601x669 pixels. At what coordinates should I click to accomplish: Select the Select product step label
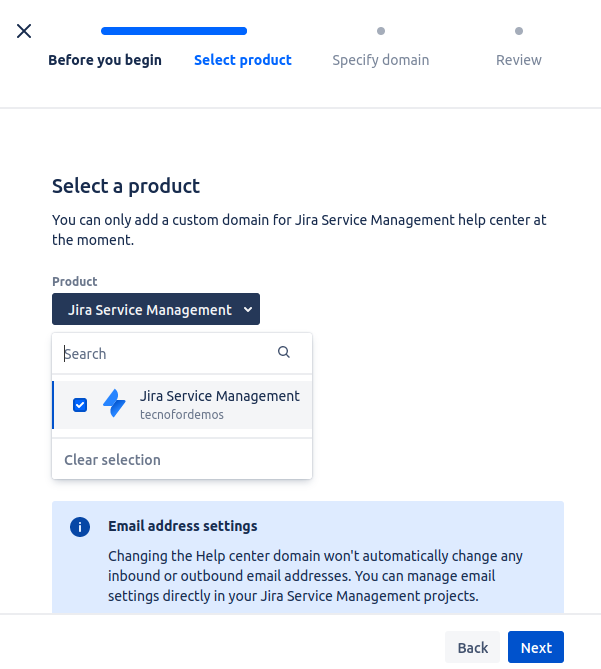[243, 60]
